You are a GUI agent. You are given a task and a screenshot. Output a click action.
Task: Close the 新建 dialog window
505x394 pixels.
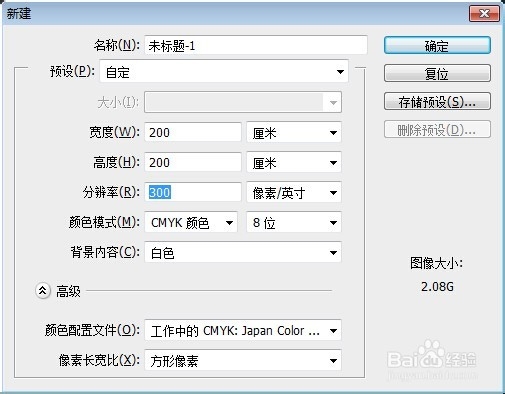click(x=484, y=13)
